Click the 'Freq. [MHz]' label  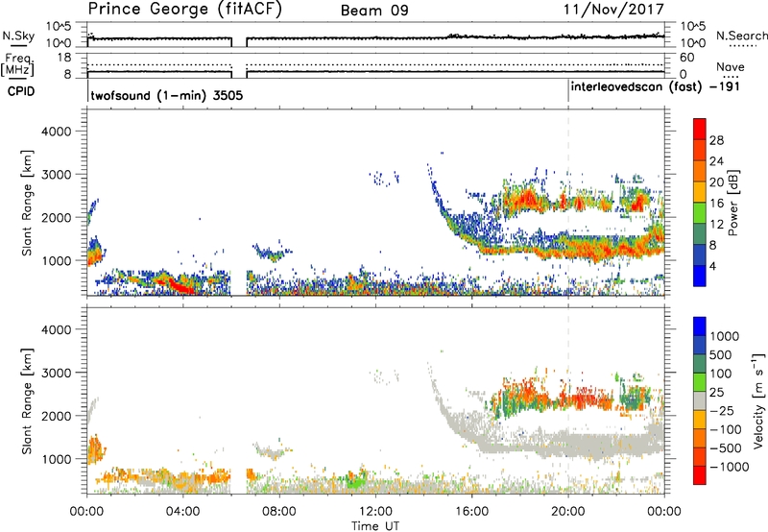17,66
